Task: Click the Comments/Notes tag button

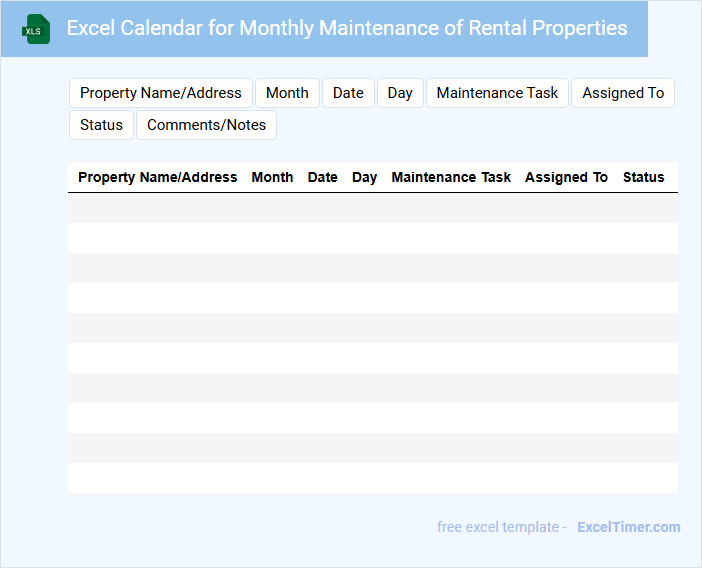Action: [x=206, y=125]
